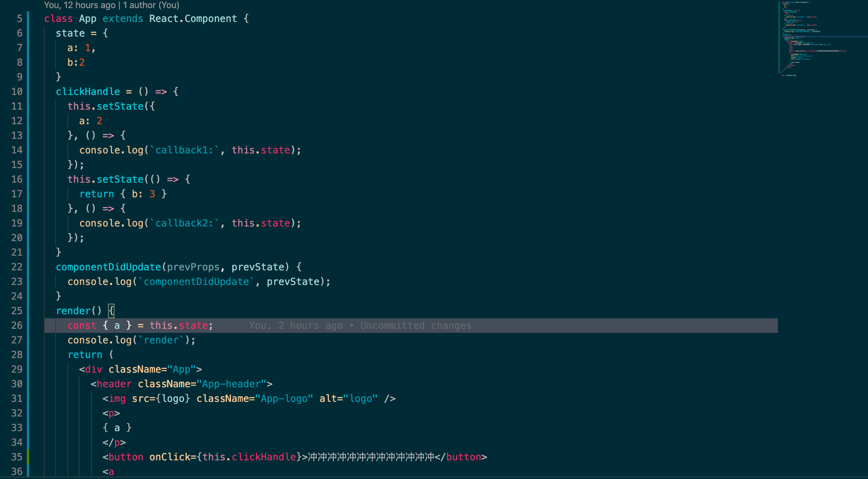Image resolution: width=868 pixels, height=479 pixels.
Task: Click "class App extends React.Component {" text
Action: pyautogui.click(x=147, y=19)
